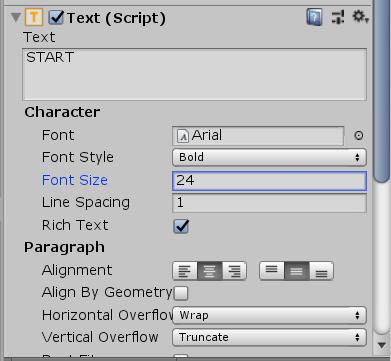Click the inspector vertical scrollbar thumb
The image size is (391, 361).
click(381, 91)
